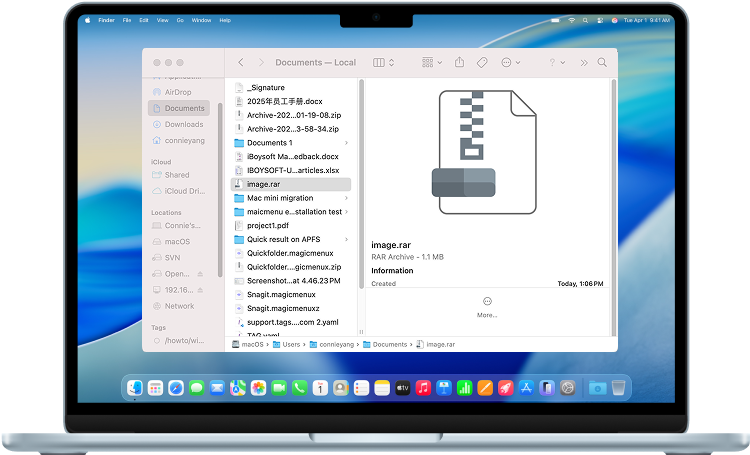This screenshot has width=750, height=455.
Task: Launch Music app from the Dock
Action: 424,387
